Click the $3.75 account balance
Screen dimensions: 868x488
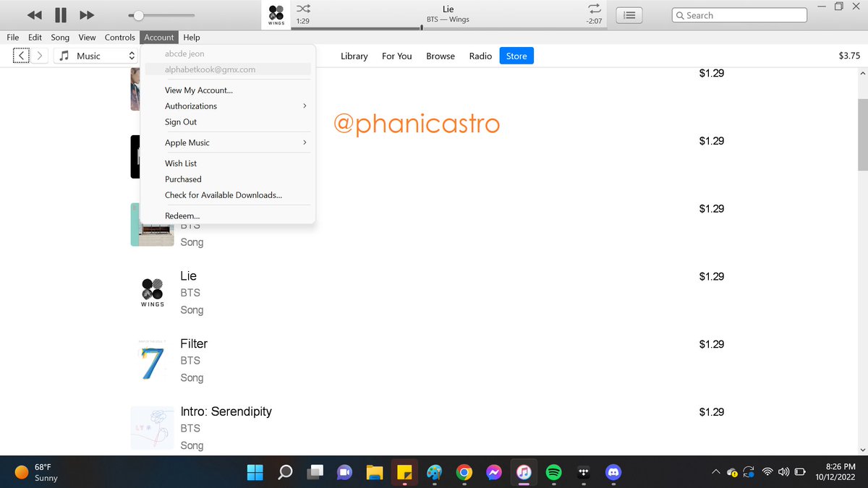tap(849, 56)
